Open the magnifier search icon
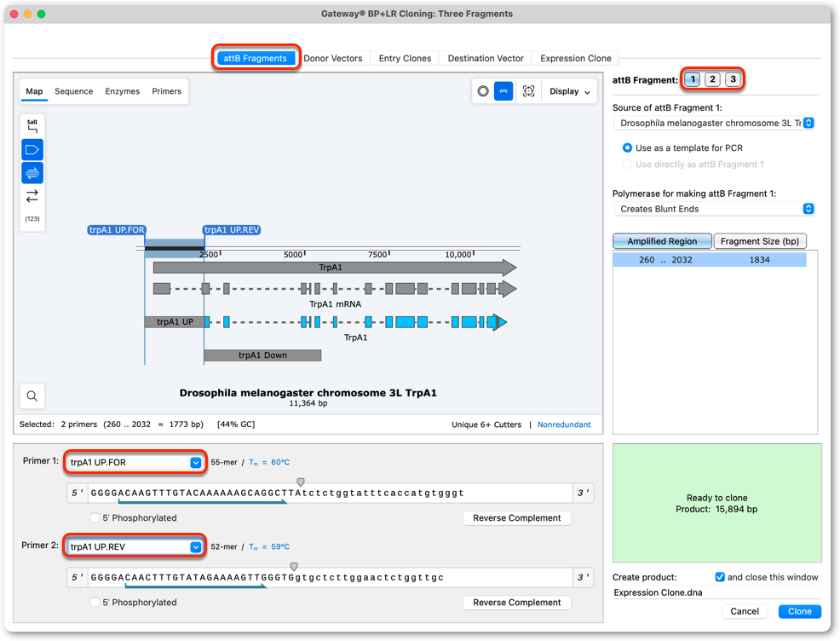This screenshot has width=840, height=641. point(32,396)
